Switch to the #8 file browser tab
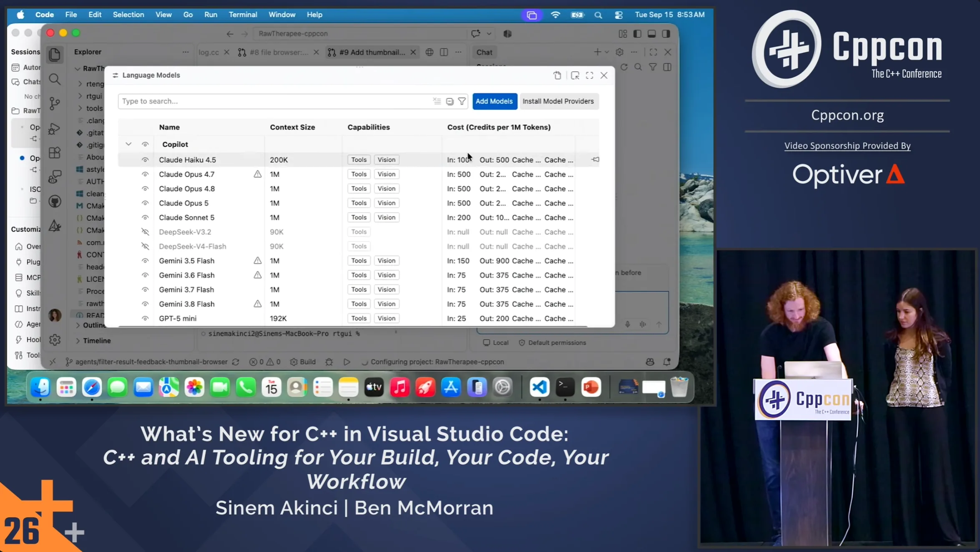 pyautogui.click(x=279, y=52)
